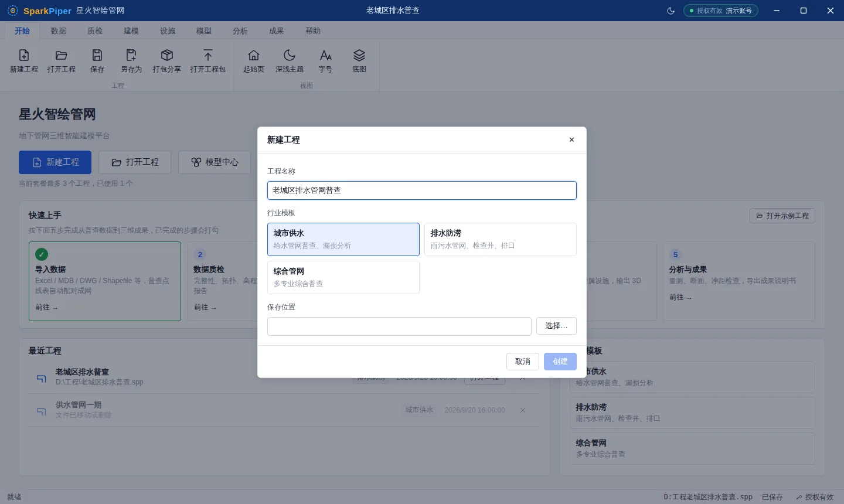The image size is (844, 504).
Task: Click the start page 打开工程 button
Action: (135, 162)
